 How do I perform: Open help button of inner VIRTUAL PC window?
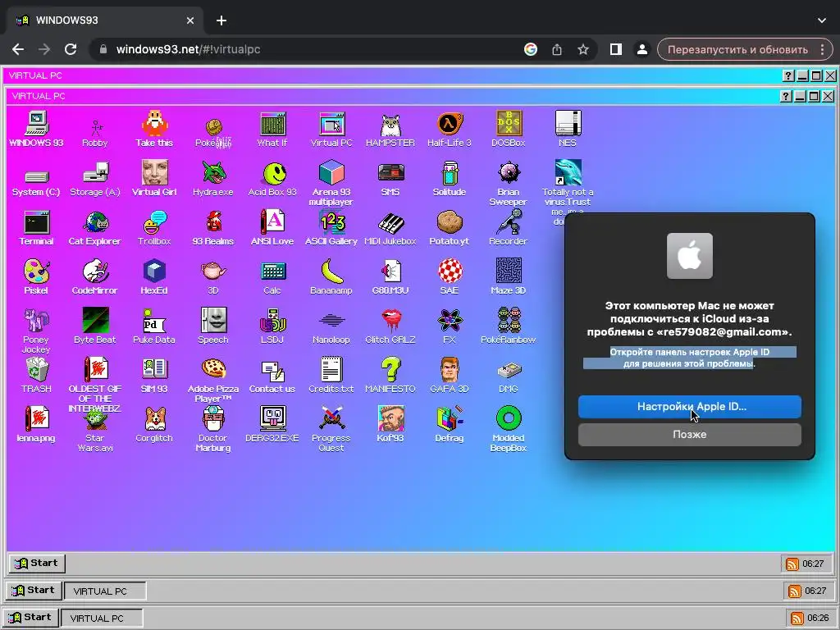coord(785,97)
